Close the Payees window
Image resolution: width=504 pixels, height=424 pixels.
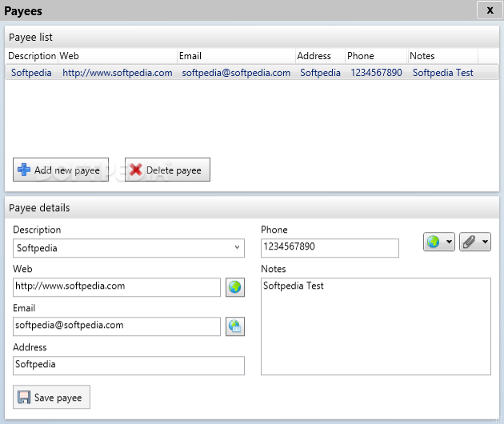pos(490,10)
